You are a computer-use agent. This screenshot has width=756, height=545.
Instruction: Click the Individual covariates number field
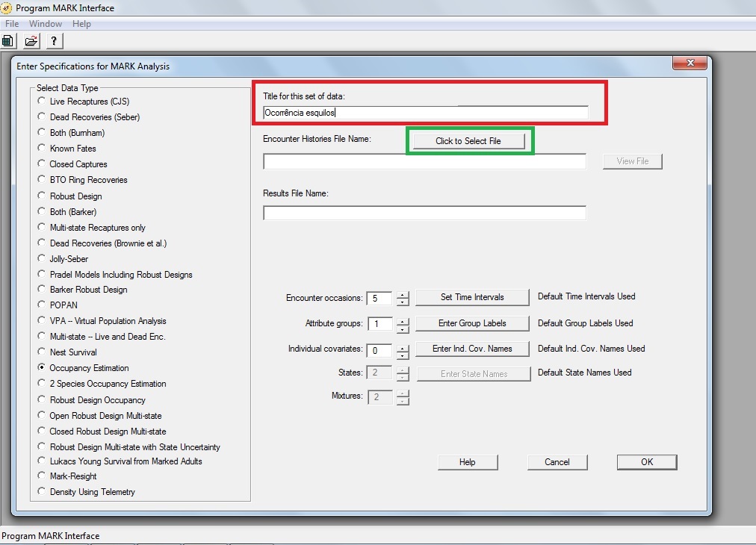pyautogui.click(x=379, y=350)
